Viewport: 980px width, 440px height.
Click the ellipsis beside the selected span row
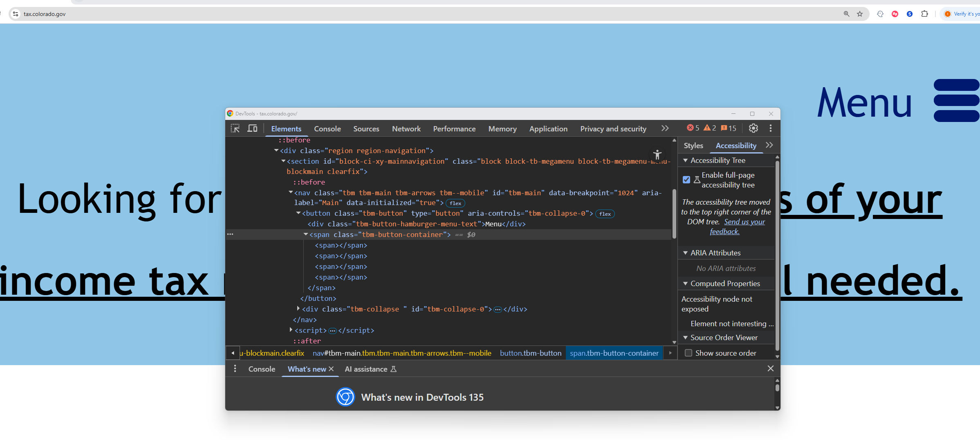[230, 235]
